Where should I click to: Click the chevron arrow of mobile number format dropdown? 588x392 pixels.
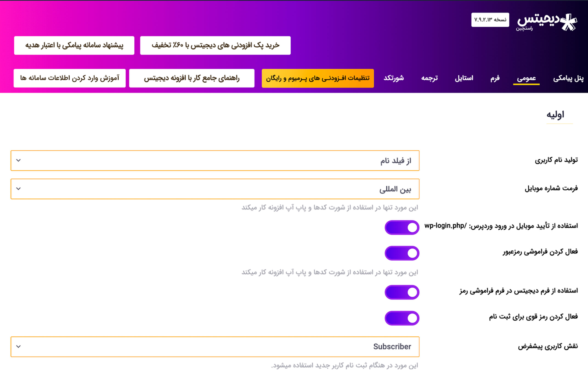(x=19, y=189)
